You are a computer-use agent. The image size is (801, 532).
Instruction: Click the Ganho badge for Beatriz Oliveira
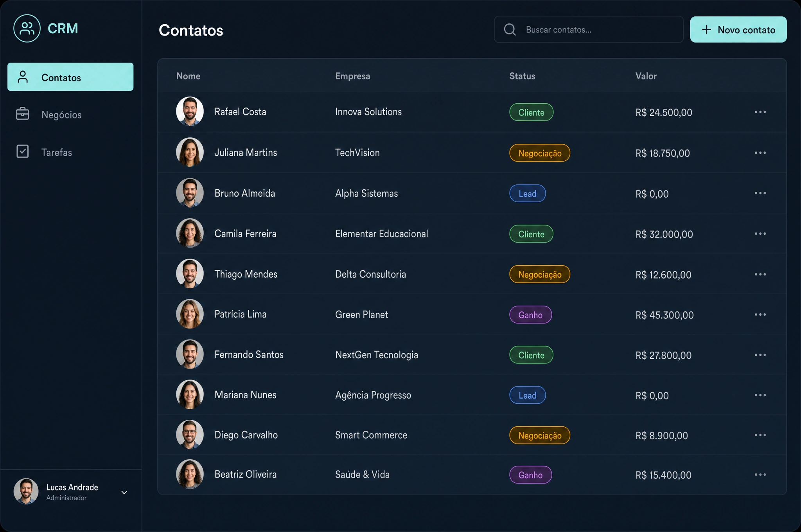pyautogui.click(x=530, y=475)
